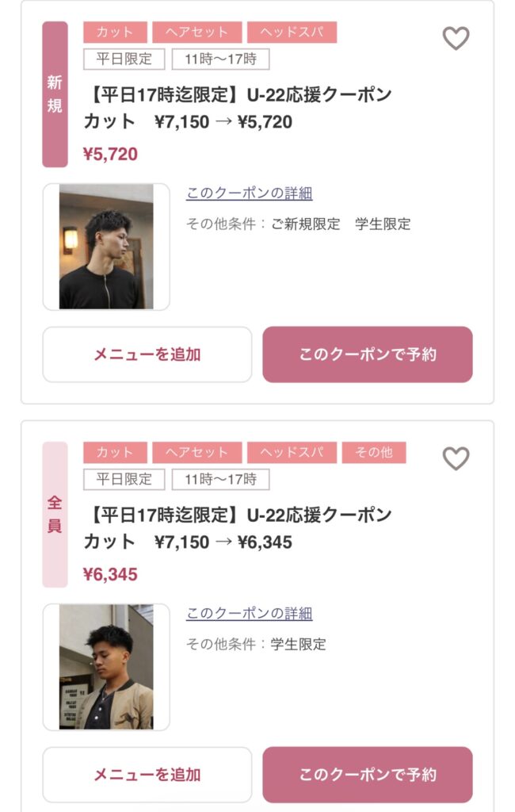Favorite the second coupon with heart icon
This screenshot has width=515, height=812.
click(x=456, y=458)
